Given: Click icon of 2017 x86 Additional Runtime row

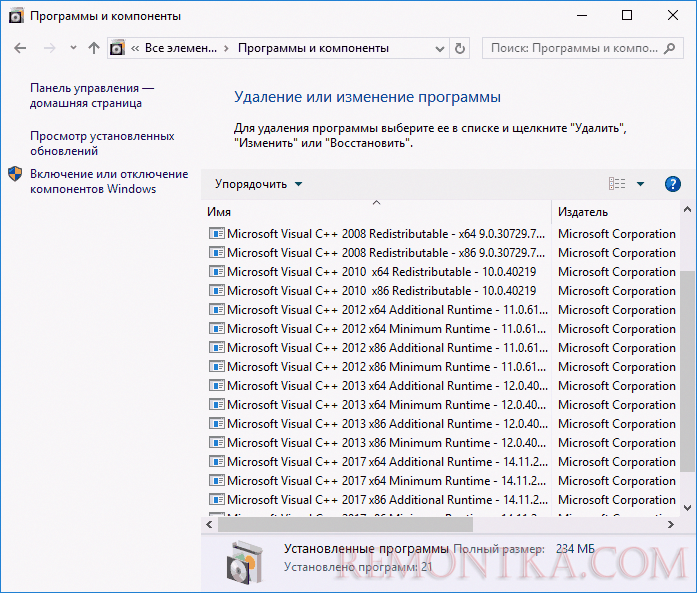Looking at the screenshot, I should point(216,500).
